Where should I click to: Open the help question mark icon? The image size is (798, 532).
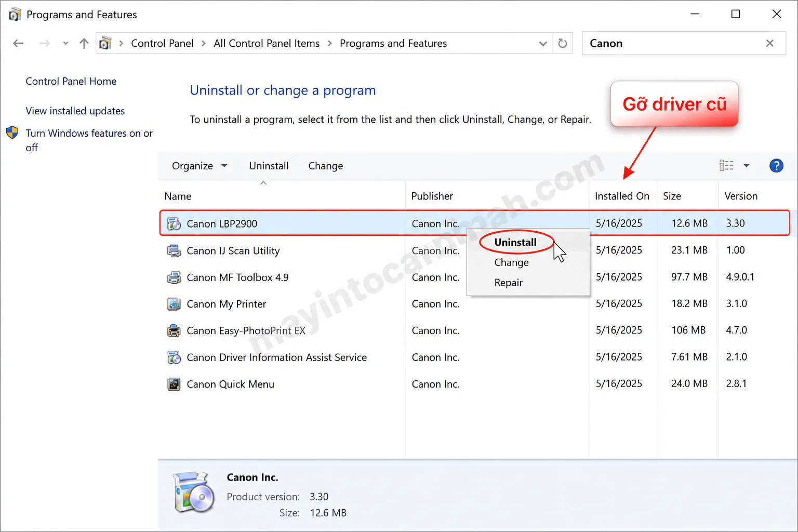[776, 166]
